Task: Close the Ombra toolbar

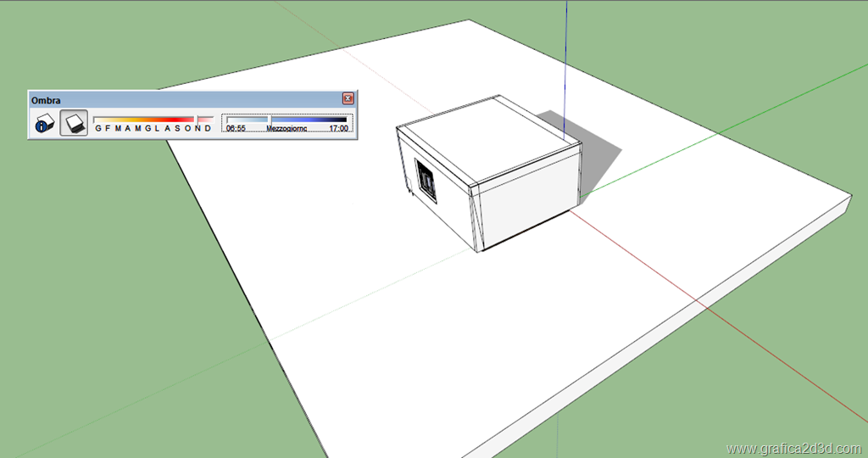Action: click(x=348, y=98)
